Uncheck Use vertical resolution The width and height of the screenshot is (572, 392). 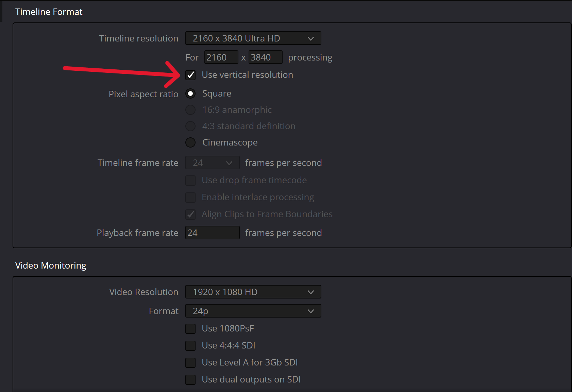(190, 75)
